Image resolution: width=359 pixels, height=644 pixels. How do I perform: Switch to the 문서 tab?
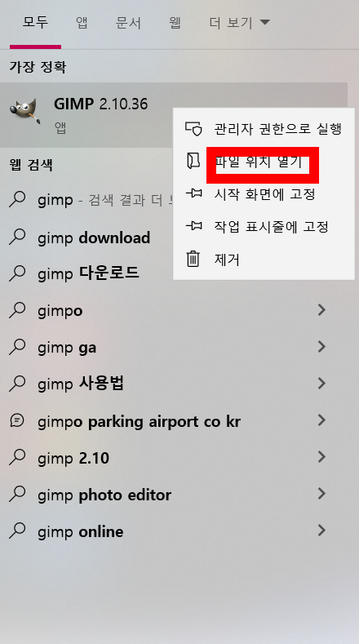tap(128, 23)
